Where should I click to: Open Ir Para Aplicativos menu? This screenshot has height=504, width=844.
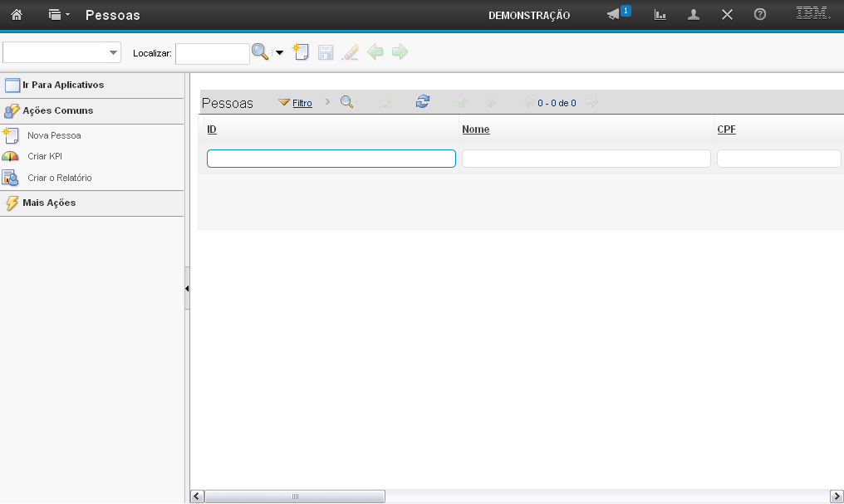[62, 85]
